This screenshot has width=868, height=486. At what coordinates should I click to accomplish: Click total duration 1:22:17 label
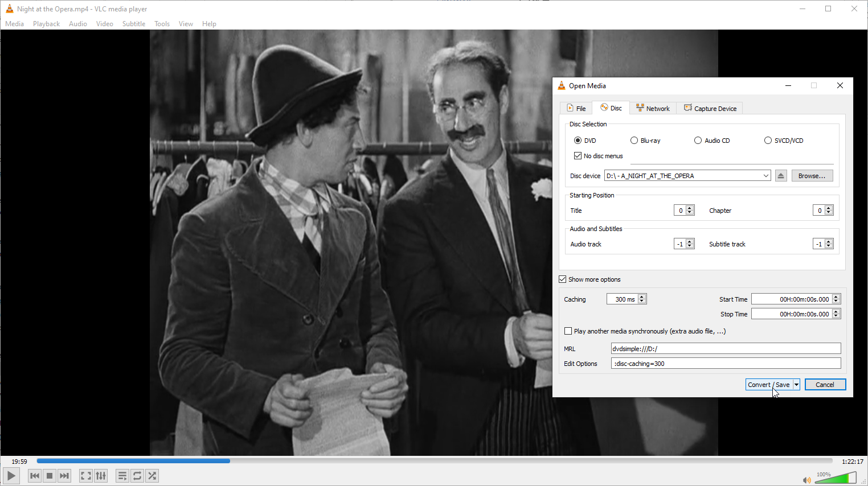click(x=853, y=462)
